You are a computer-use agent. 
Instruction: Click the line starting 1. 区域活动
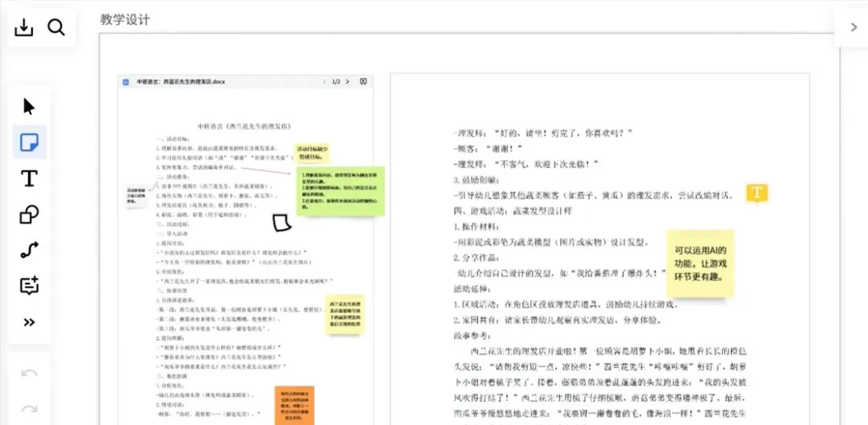coord(565,304)
